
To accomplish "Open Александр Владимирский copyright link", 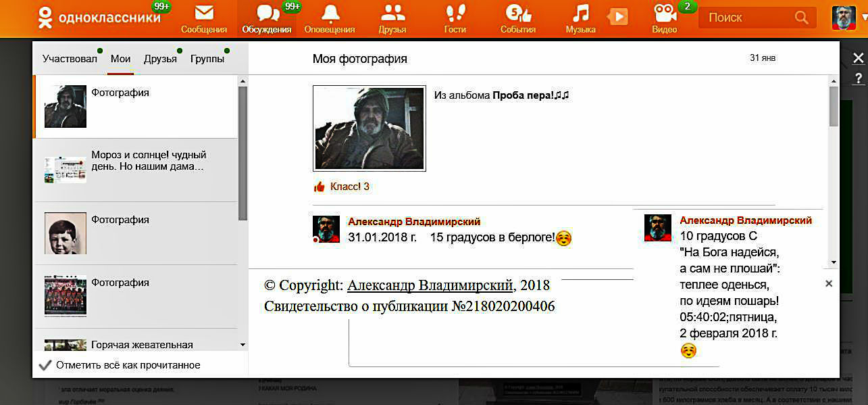I will (430, 285).
